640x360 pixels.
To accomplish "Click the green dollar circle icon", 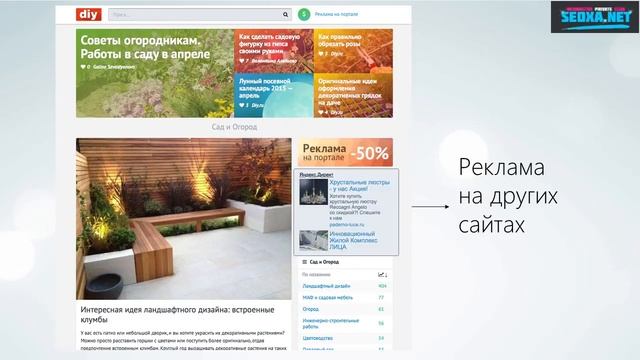I will [x=304, y=14].
